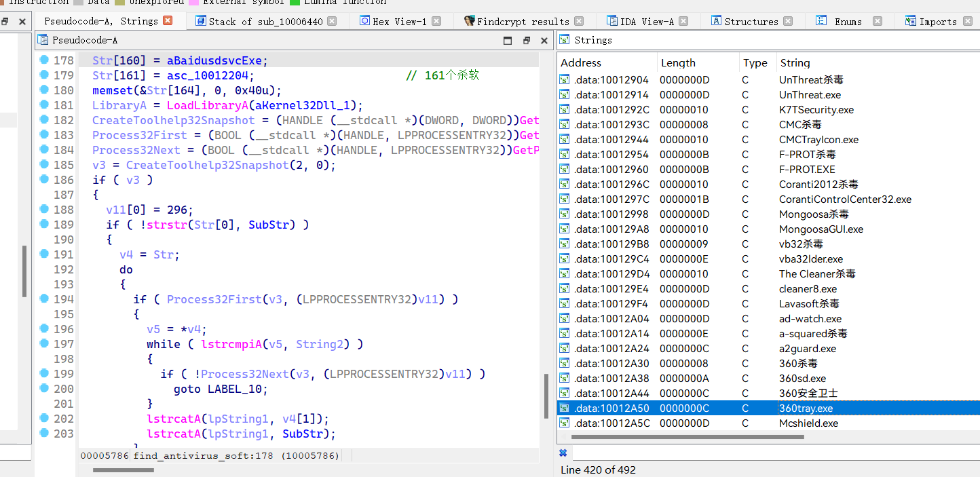Viewport: 980px width, 477px height.
Task: Sort strings by the Address column header
Action: 607,62
